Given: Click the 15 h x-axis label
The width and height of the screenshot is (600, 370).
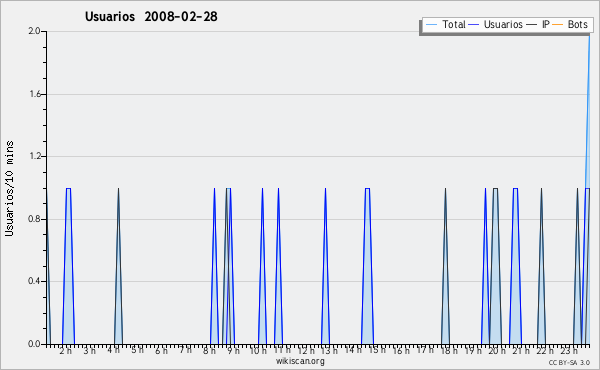Looking at the screenshot, I should (x=377, y=350).
